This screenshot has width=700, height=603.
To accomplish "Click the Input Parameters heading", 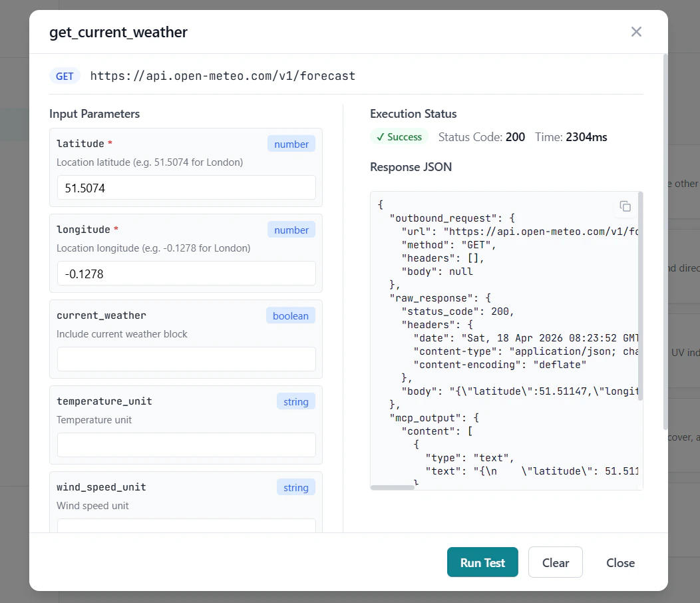I will 94,114.
